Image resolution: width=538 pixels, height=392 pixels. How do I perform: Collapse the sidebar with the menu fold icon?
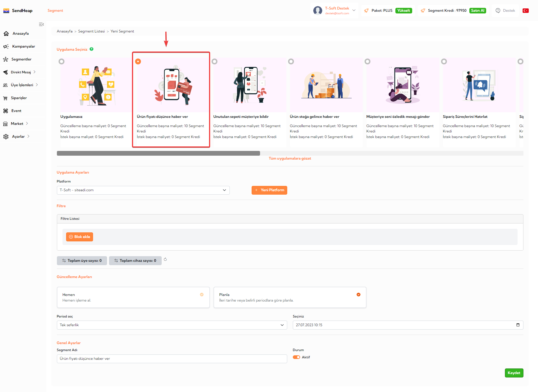point(41,24)
